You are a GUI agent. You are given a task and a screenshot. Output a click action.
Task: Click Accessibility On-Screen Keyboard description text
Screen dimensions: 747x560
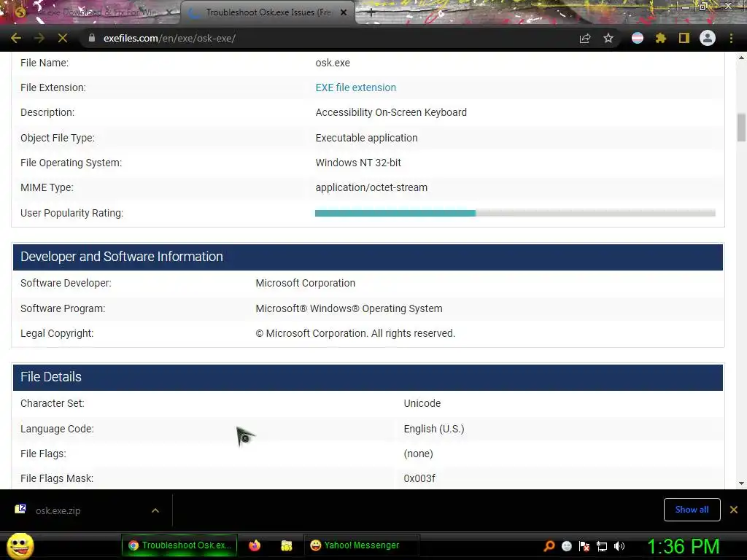pos(391,112)
